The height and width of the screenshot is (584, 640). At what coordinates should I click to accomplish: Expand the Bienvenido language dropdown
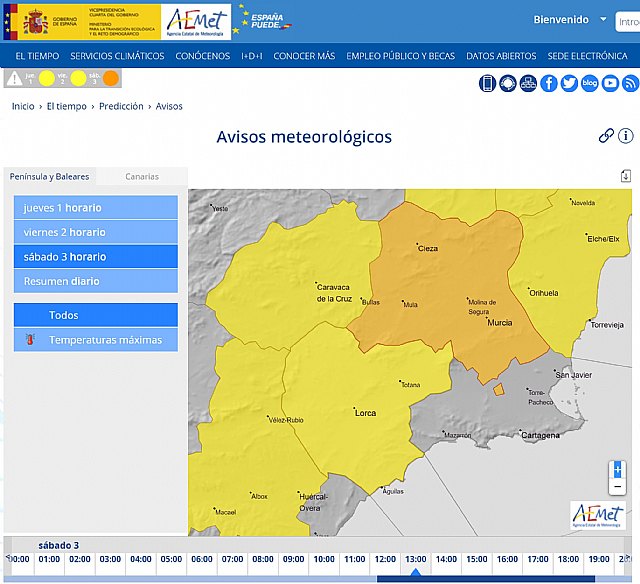point(604,19)
